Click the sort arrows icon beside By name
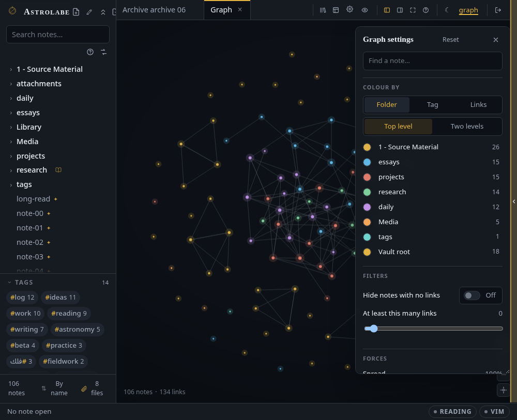The image size is (517, 420). [x=44, y=388]
